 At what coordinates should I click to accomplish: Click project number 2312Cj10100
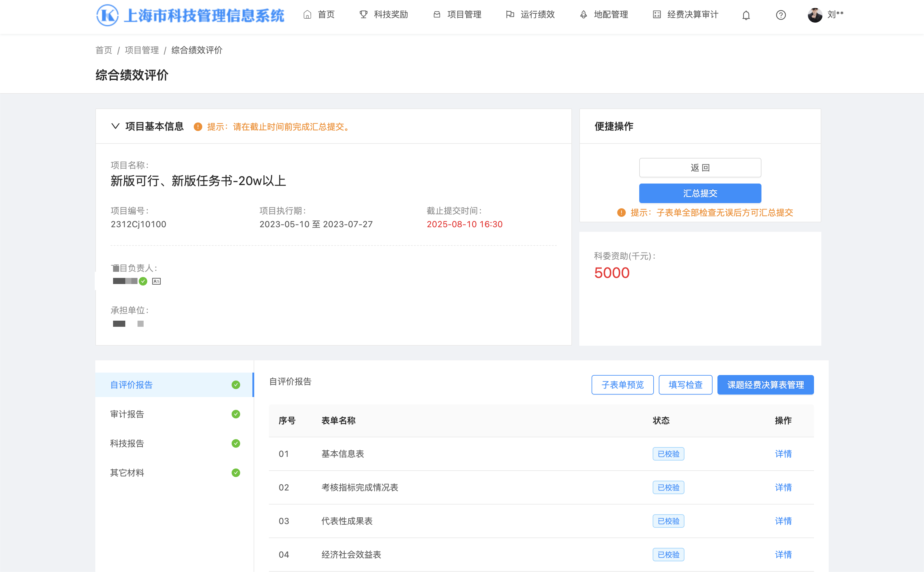(138, 224)
